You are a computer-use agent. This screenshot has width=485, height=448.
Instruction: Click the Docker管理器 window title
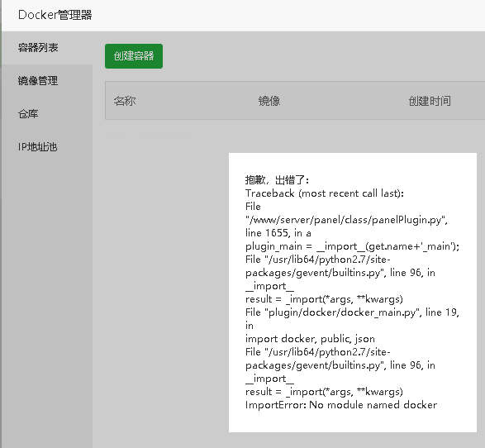[x=55, y=15]
